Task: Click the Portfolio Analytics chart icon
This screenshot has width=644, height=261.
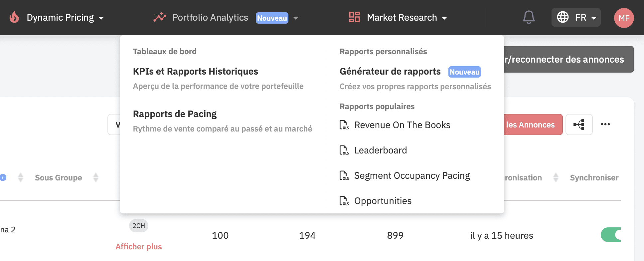Action: click(x=160, y=17)
